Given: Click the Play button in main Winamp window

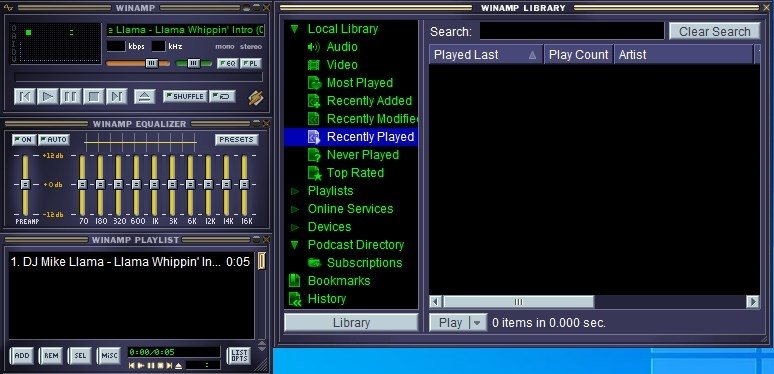Looking at the screenshot, I should point(47,96).
